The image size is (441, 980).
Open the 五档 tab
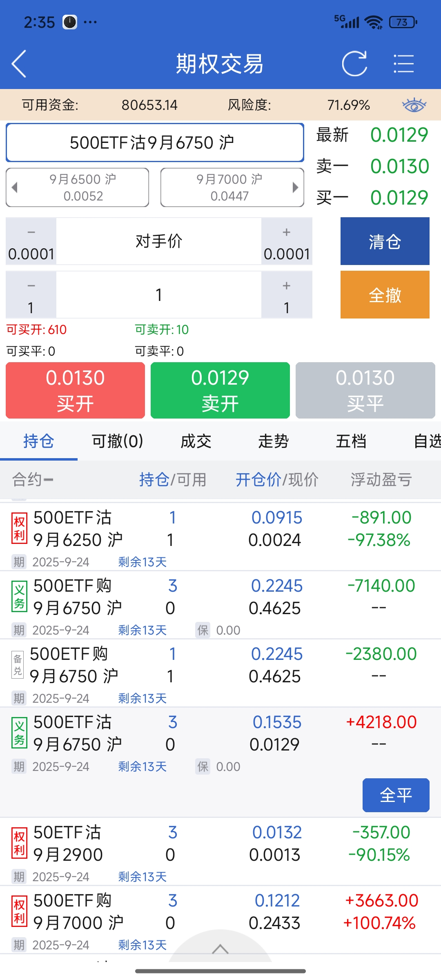click(351, 441)
